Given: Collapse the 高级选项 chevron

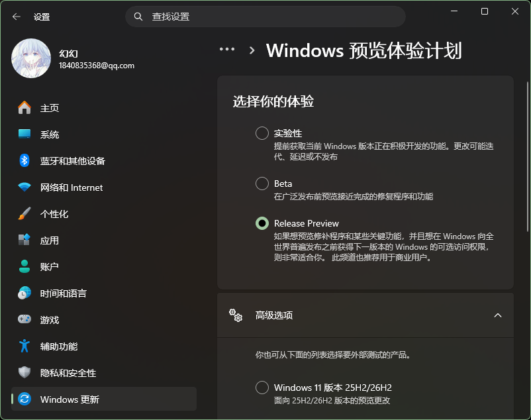Looking at the screenshot, I should (498, 315).
